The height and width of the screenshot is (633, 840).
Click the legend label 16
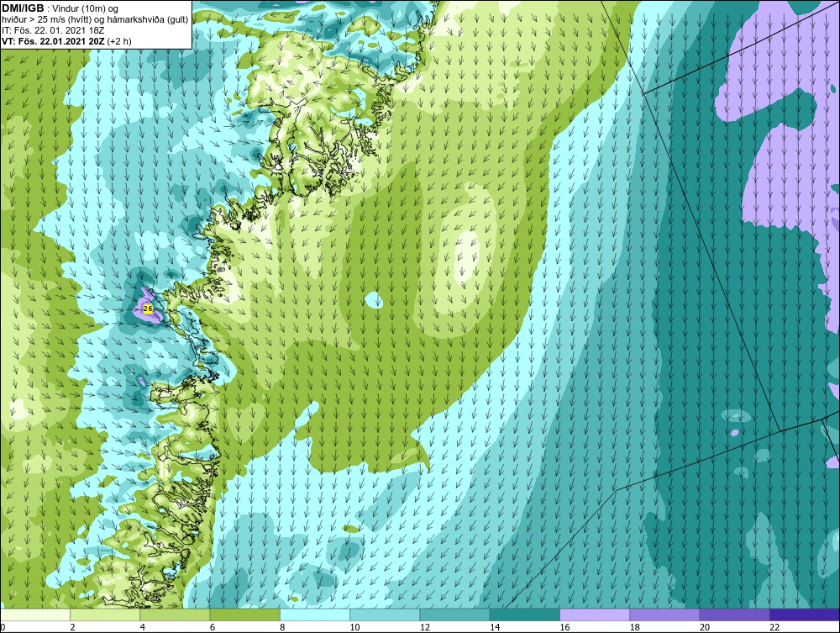coord(564,627)
